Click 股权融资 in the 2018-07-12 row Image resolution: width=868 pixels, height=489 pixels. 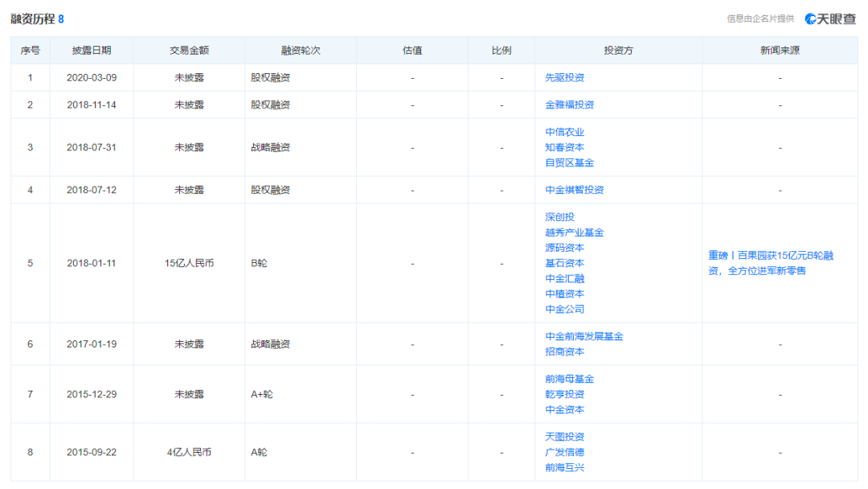click(271, 190)
